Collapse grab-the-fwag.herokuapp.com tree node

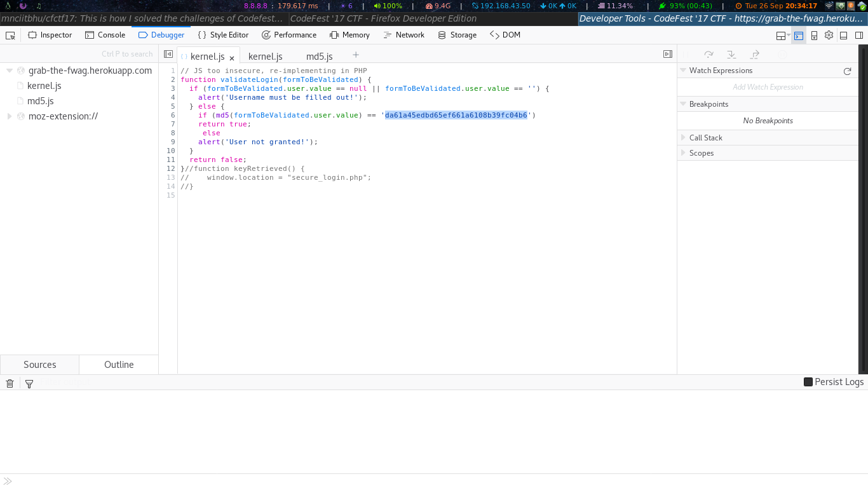coord(10,71)
